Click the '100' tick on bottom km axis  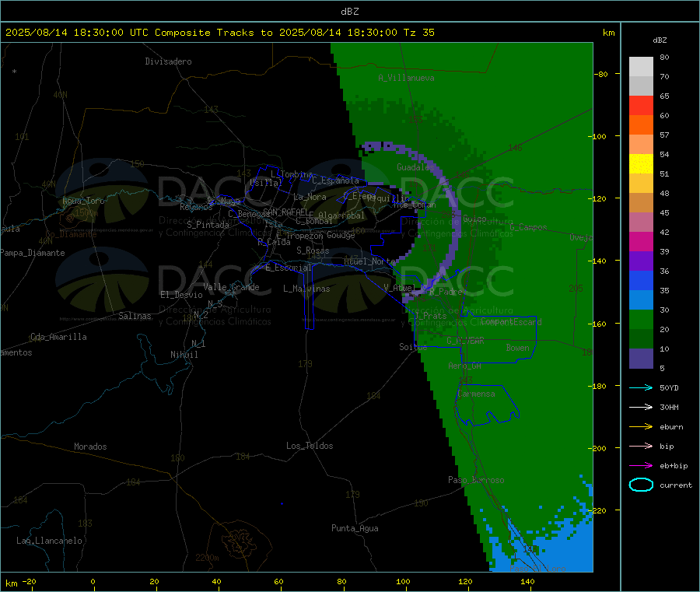tap(403, 581)
